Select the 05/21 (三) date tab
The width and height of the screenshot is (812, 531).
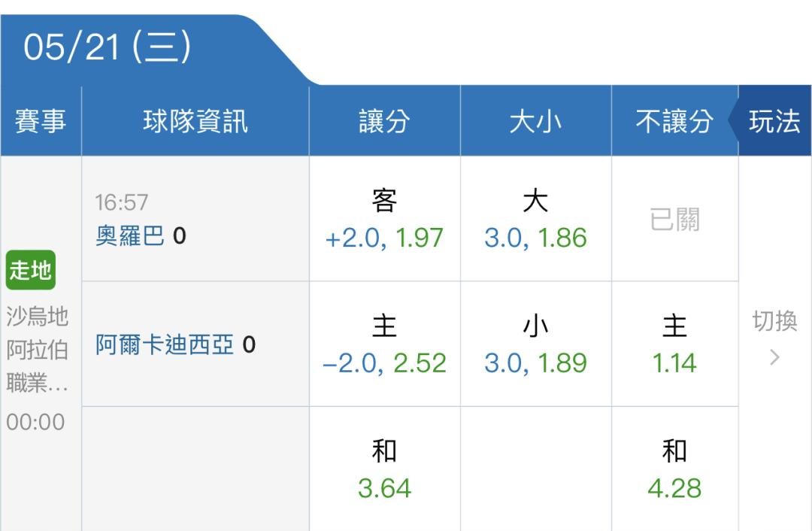click(108, 47)
